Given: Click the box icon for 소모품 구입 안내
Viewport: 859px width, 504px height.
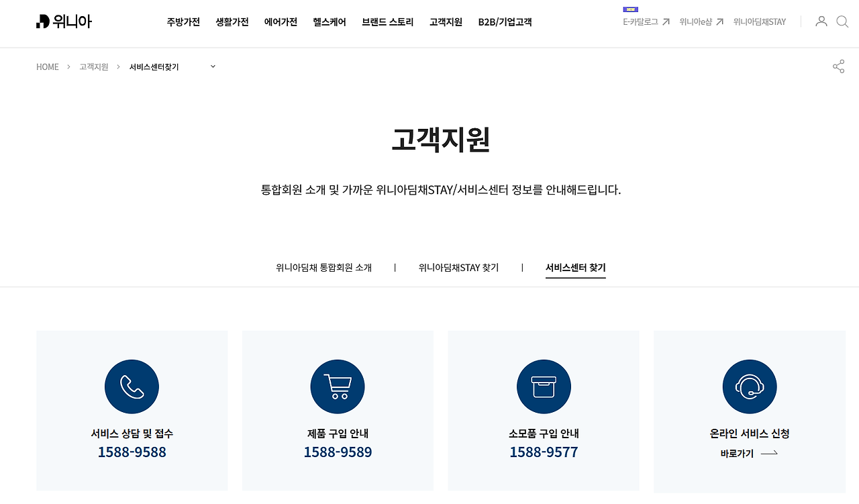Looking at the screenshot, I should pyautogui.click(x=544, y=387).
